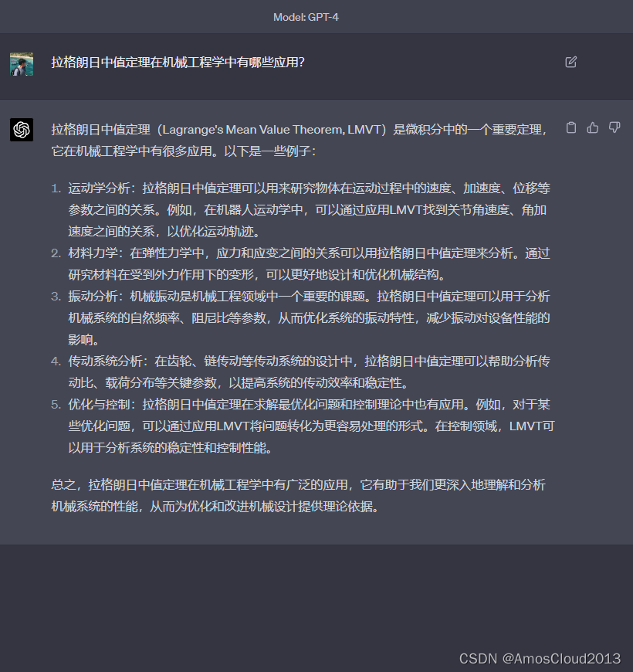The image size is (633, 672).
Task: Click the ChatGPT logo avatar
Action: (22, 130)
